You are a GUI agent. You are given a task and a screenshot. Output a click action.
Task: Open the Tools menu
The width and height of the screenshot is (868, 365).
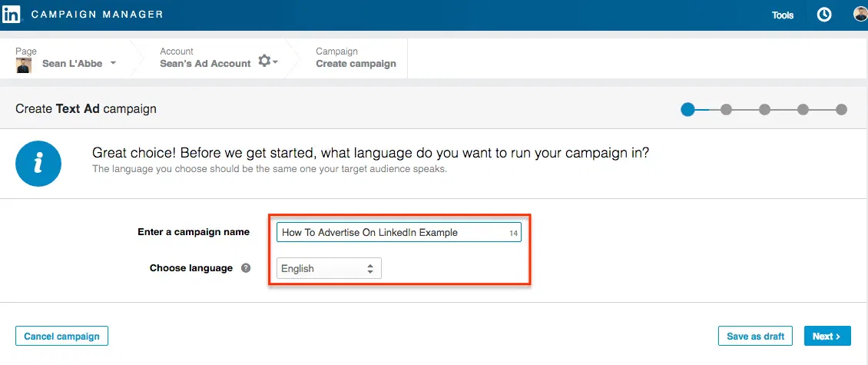tap(783, 15)
